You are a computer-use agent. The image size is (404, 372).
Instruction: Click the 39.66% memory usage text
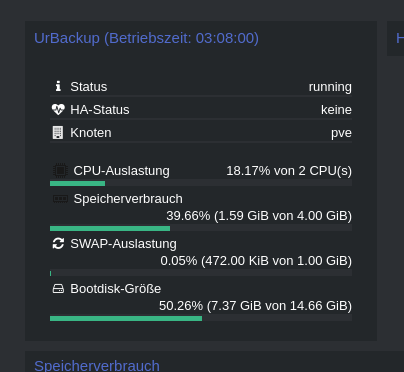pyautogui.click(x=259, y=216)
